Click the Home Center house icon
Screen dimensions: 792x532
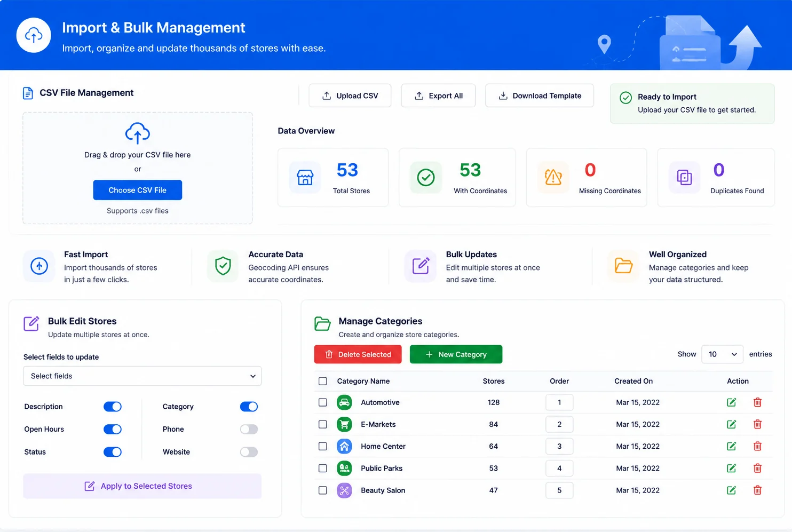(344, 446)
